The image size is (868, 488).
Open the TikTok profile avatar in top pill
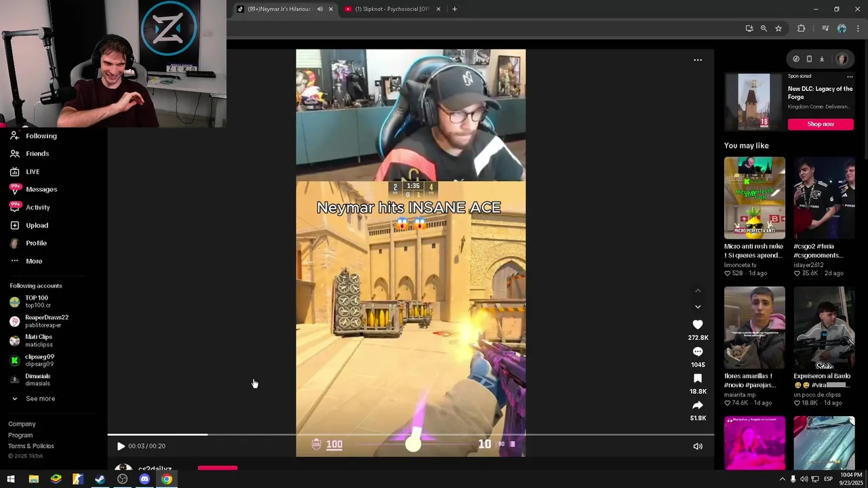pos(842,59)
